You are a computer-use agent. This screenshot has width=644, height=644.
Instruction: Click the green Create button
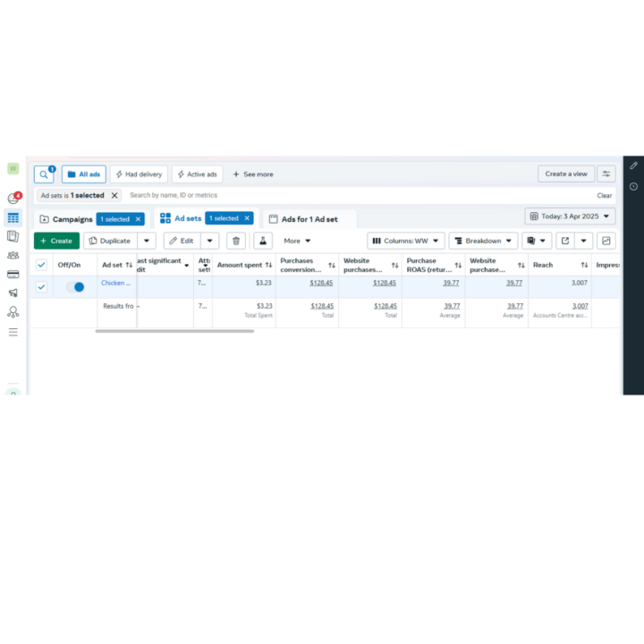pos(56,241)
